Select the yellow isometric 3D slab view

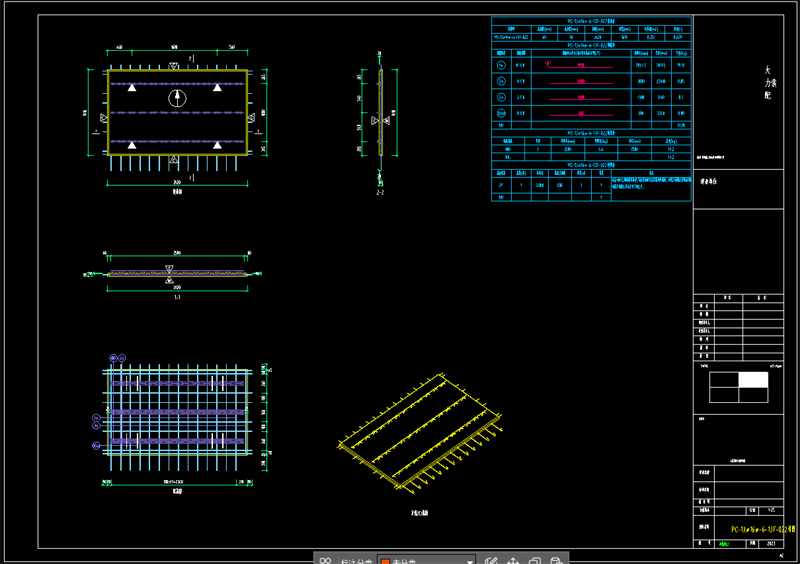point(420,434)
